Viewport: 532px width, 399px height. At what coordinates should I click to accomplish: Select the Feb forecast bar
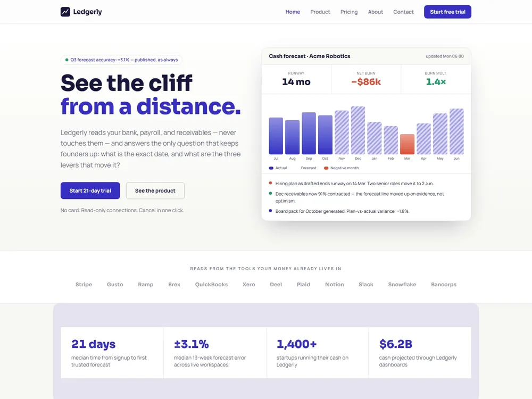pyautogui.click(x=391, y=140)
